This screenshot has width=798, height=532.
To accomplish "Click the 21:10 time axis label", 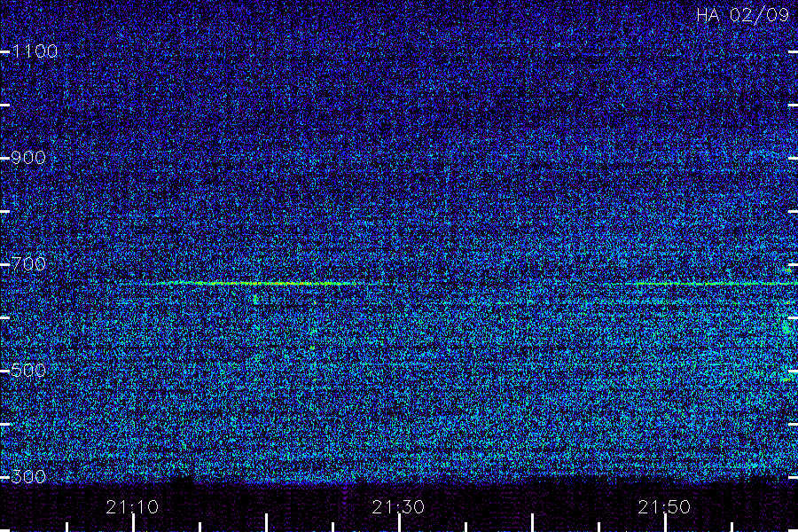I will 132,507.
